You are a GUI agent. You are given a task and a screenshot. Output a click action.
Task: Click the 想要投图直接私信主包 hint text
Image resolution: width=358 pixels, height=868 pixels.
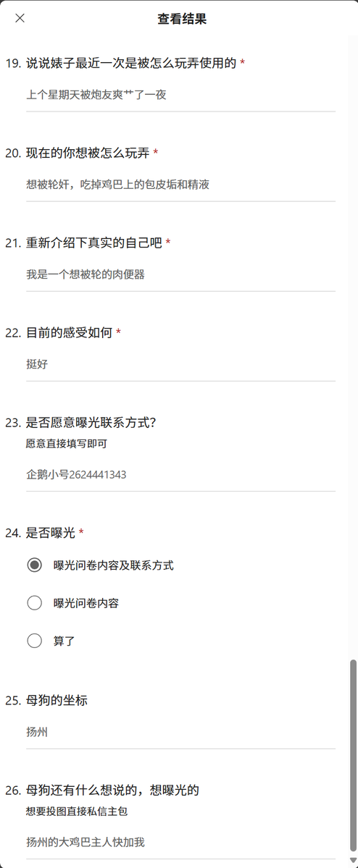77,812
